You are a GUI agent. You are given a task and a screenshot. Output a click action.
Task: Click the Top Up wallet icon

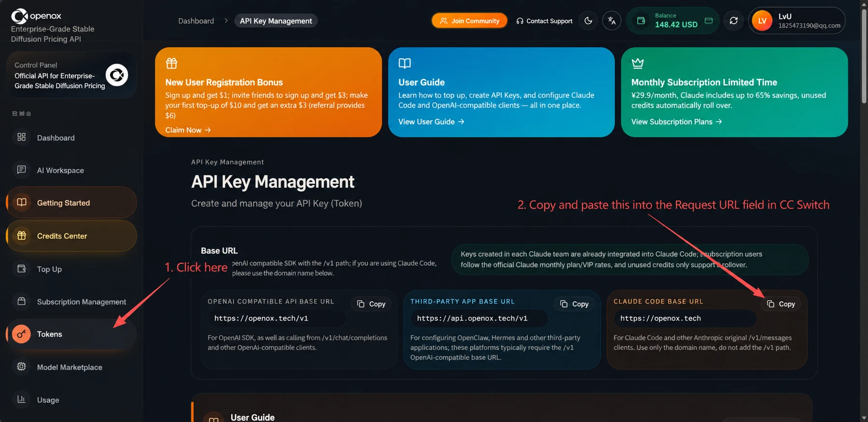[21, 269]
